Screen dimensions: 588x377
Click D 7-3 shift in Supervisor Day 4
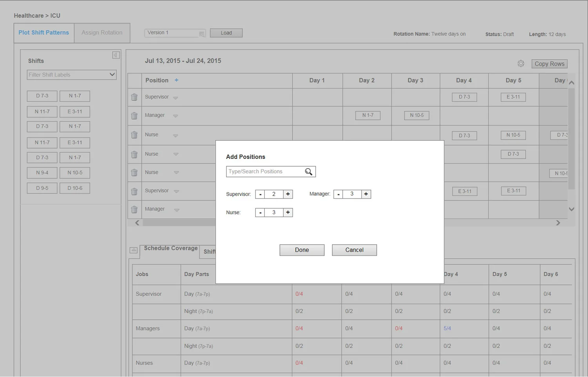(465, 97)
